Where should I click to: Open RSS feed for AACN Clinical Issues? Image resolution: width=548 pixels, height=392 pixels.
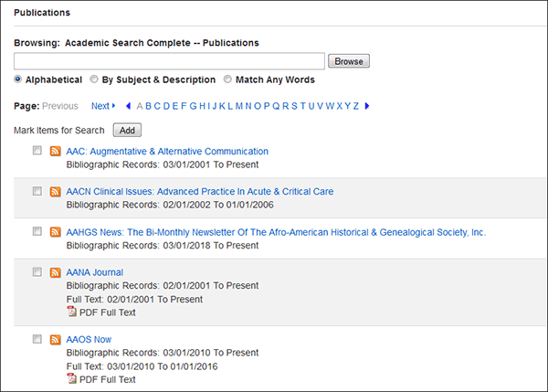(x=55, y=192)
